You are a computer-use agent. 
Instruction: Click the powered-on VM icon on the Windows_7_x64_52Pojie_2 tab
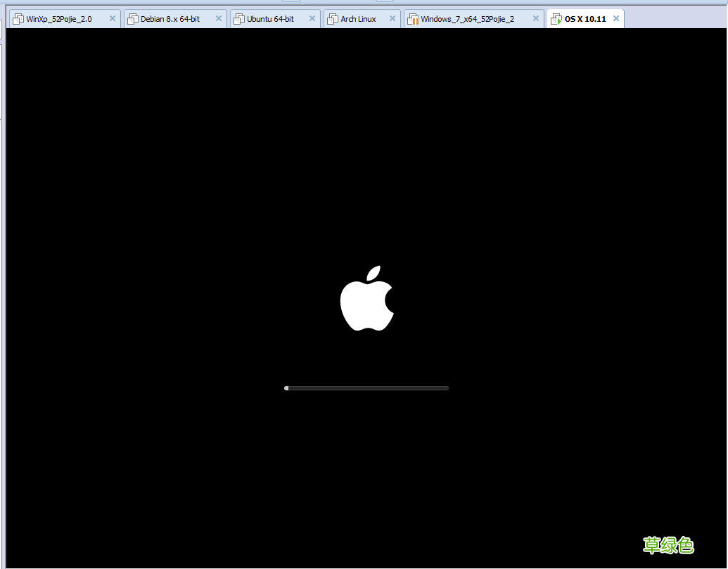point(413,18)
